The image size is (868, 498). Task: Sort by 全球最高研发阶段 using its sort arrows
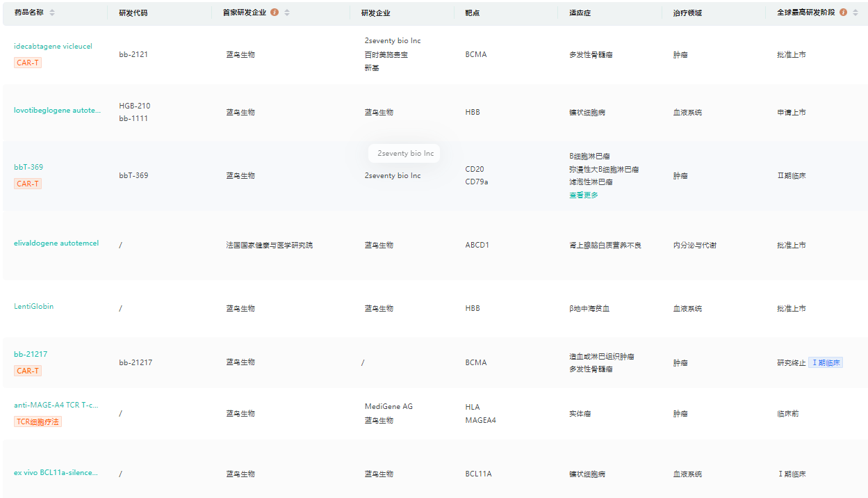pos(855,13)
